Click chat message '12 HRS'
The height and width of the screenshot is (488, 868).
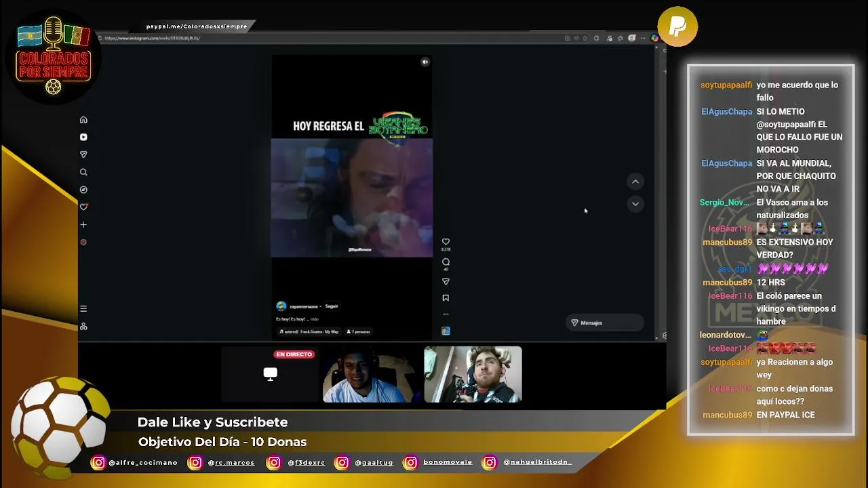click(770, 283)
